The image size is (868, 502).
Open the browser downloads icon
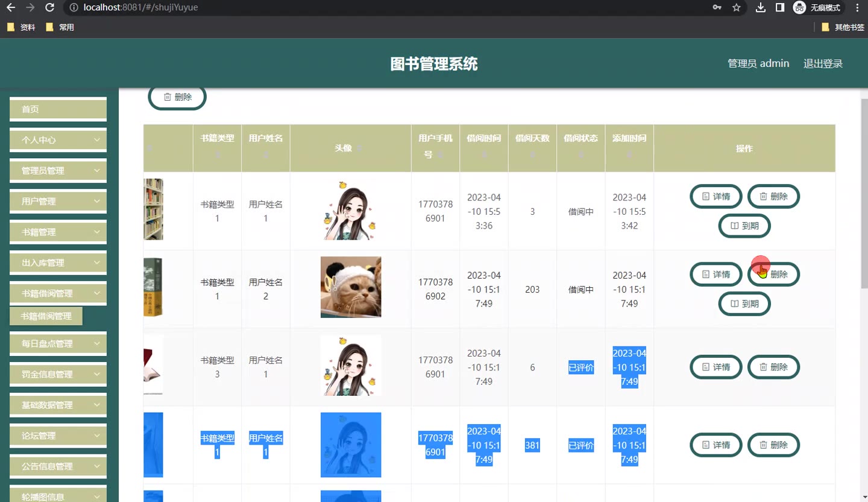pyautogui.click(x=761, y=8)
